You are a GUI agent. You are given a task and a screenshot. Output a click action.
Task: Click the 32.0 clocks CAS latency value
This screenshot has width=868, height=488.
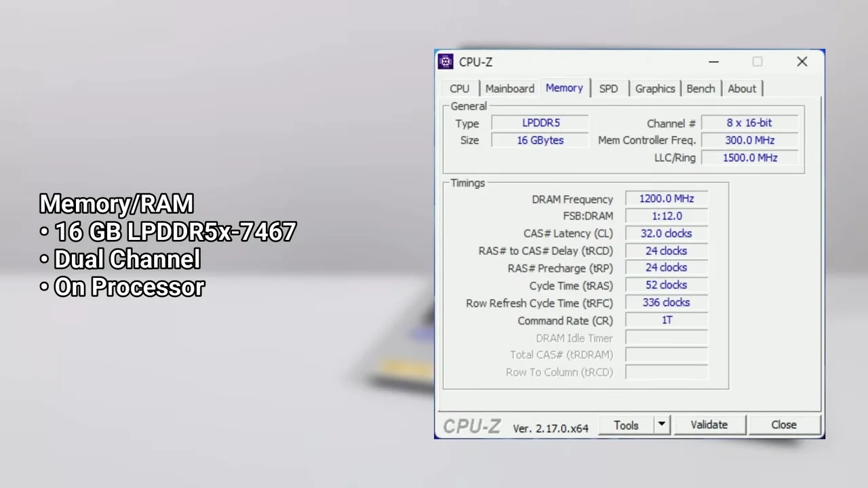667,233
